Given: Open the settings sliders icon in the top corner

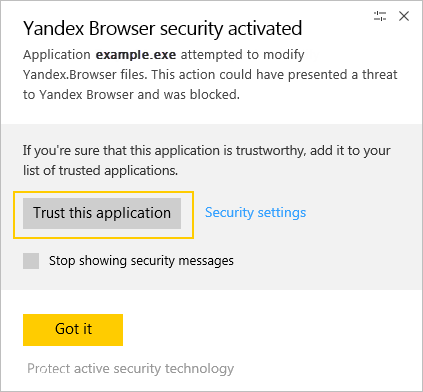Looking at the screenshot, I should (x=380, y=16).
